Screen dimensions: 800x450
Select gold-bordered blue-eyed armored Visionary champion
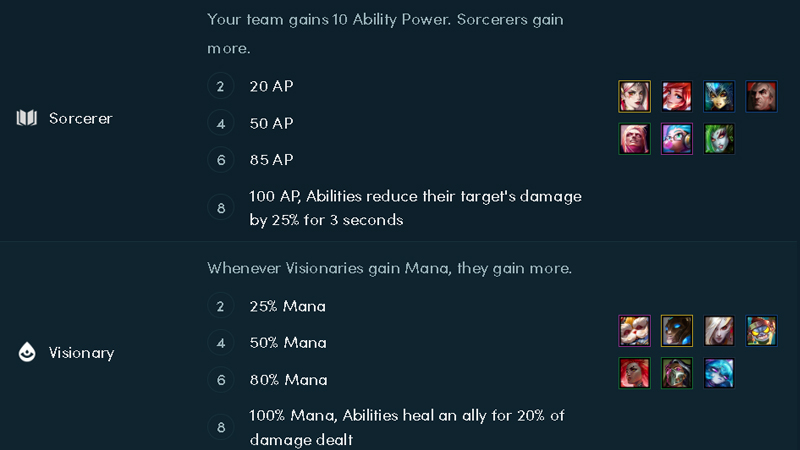(677, 331)
